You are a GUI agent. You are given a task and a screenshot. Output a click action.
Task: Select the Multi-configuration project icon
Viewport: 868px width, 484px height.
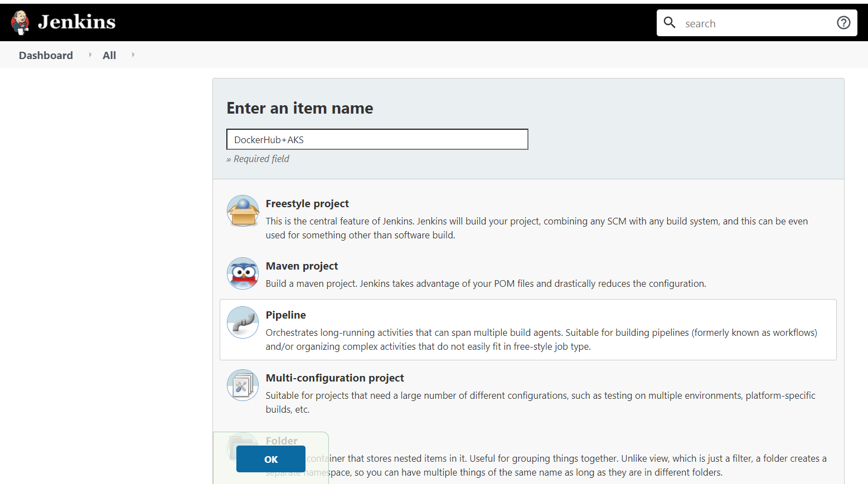click(x=243, y=385)
